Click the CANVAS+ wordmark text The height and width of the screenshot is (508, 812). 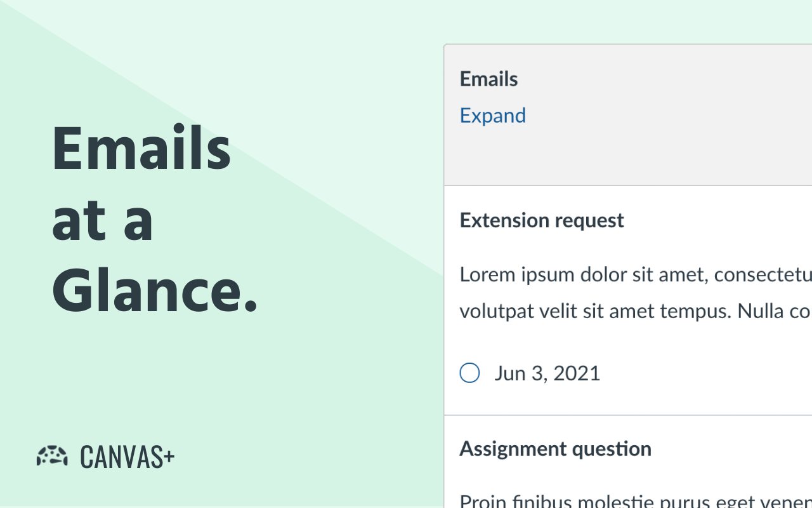click(121, 457)
